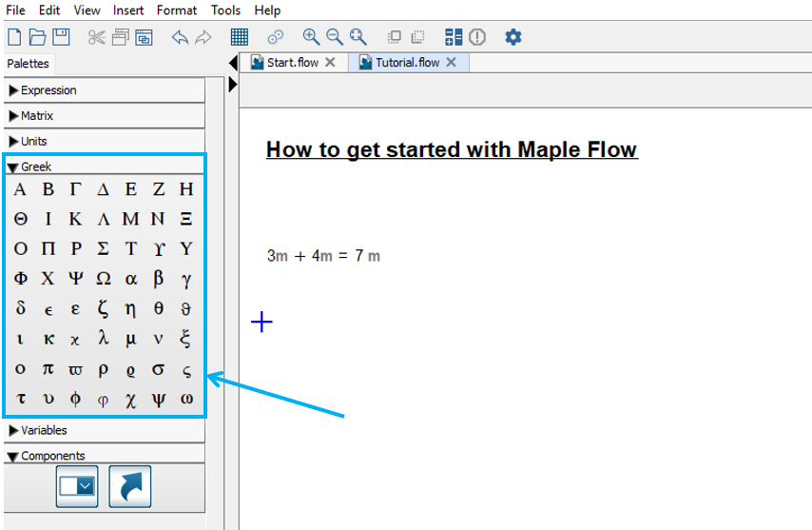Expand the Matrix palette

tap(105, 116)
